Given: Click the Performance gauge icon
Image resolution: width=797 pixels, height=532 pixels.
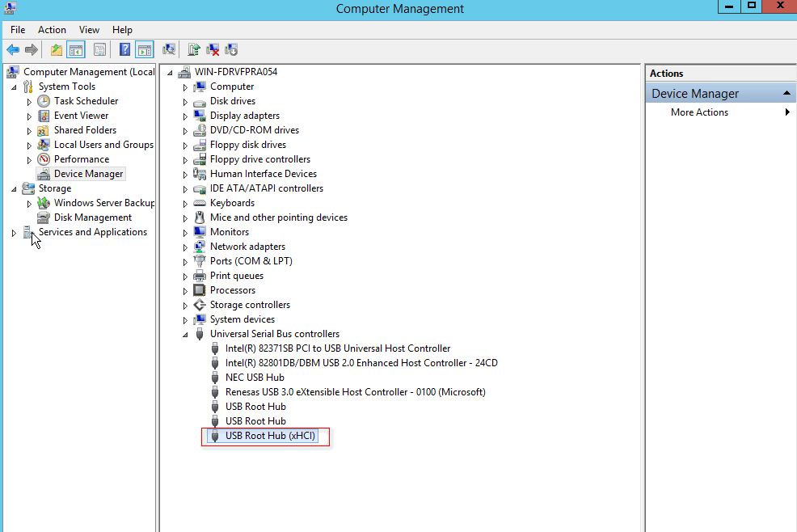Looking at the screenshot, I should (44, 159).
